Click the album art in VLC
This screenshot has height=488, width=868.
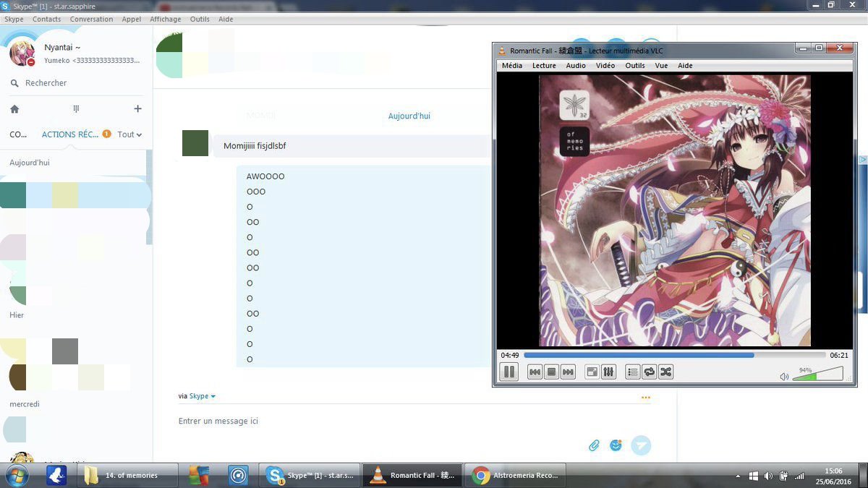675,210
